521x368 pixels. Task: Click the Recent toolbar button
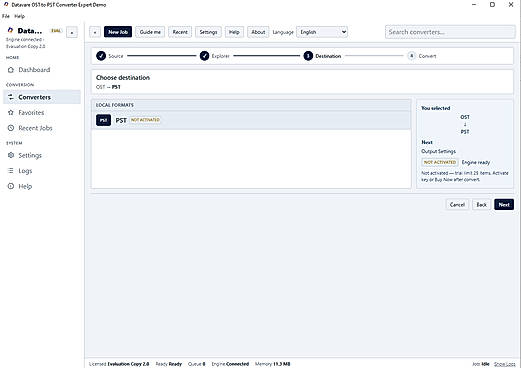point(180,32)
